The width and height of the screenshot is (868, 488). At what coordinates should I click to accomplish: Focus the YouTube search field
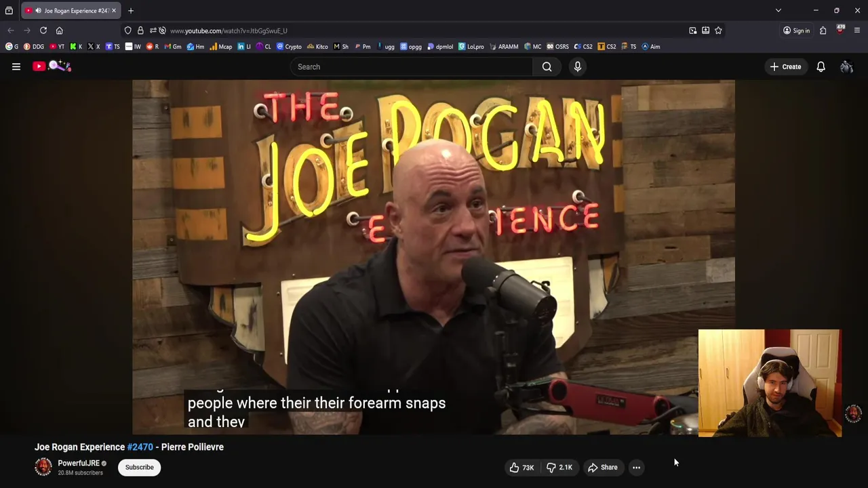click(x=414, y=66)
